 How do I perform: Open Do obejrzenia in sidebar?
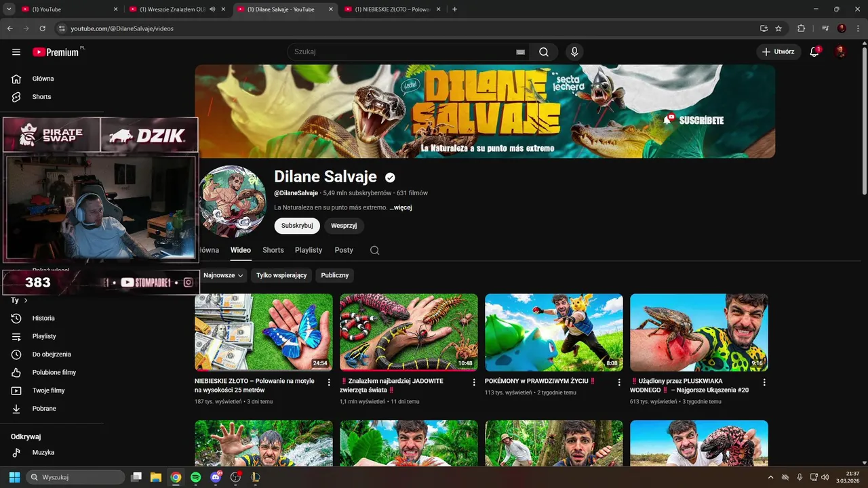pos(52,354)
